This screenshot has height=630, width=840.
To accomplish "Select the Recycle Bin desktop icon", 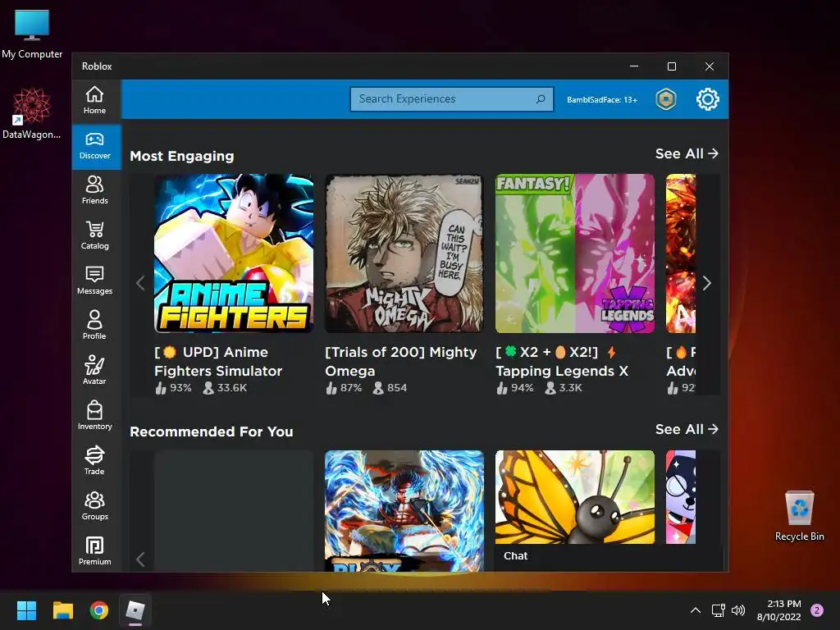I will 800,517.
